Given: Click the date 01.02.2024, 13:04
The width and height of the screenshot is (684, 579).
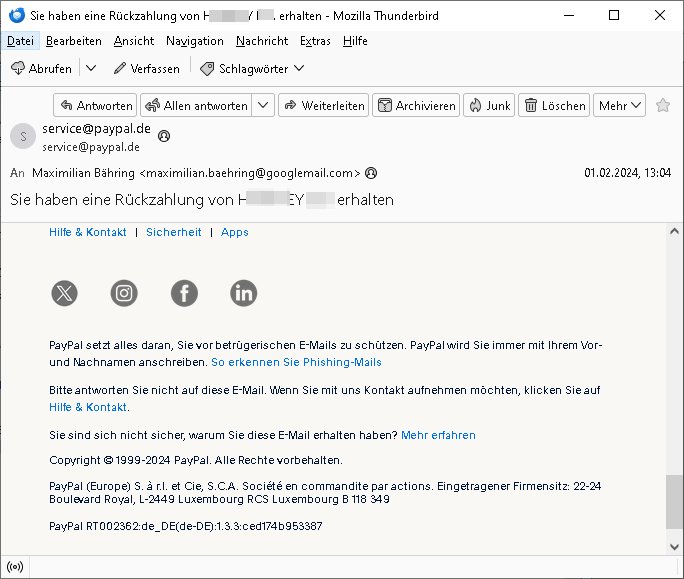Looking at the screenshot, I should coord(627,173).
